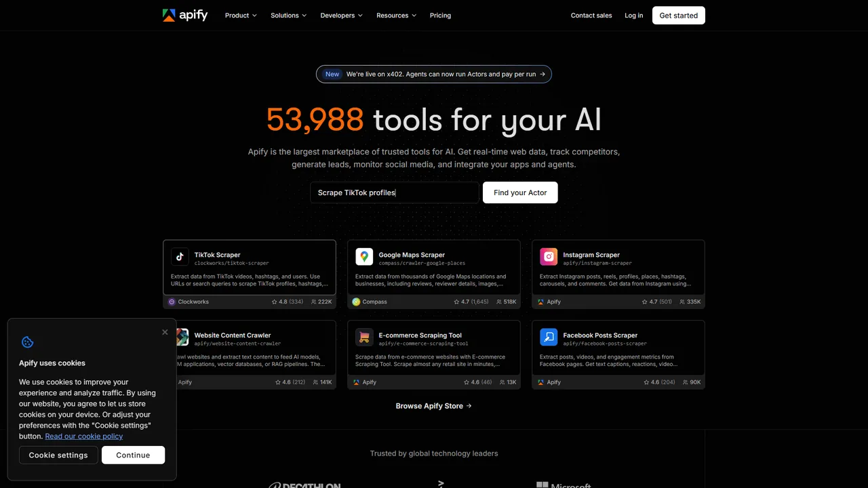Click the users icon showing 335K
The width and height of the screenshot is (868, 488).
tap(682, 302)
